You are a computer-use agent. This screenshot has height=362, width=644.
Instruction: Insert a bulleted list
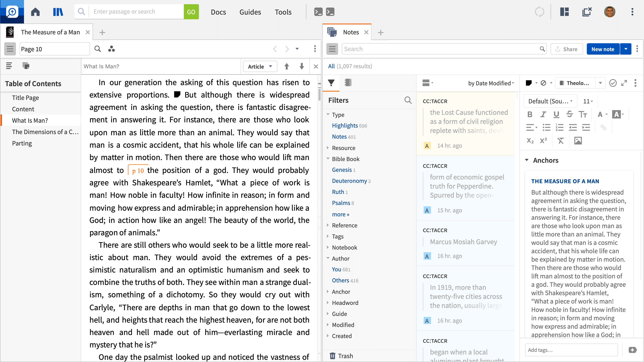546,127
